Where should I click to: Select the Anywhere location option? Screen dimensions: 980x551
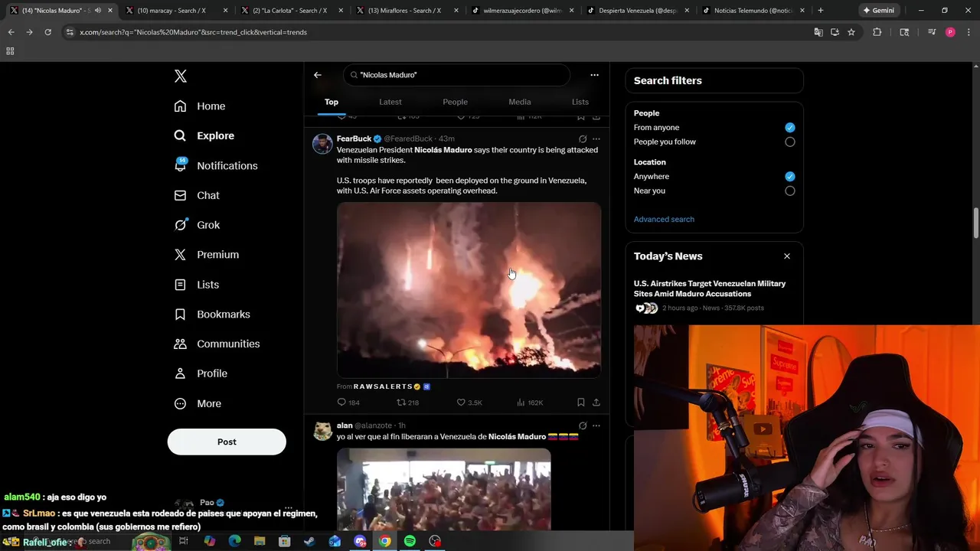[x=790, y=177]
